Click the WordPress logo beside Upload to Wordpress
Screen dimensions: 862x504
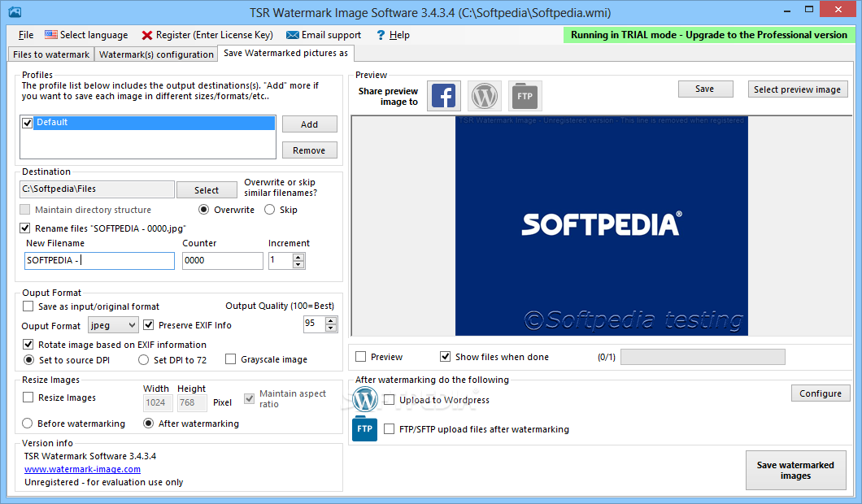365,400
